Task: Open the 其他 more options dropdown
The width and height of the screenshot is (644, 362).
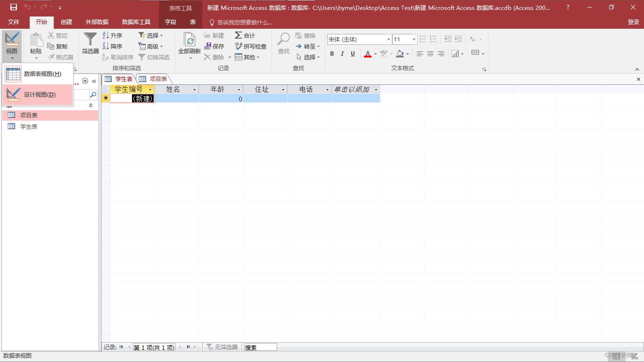Action: pos(247,57)
